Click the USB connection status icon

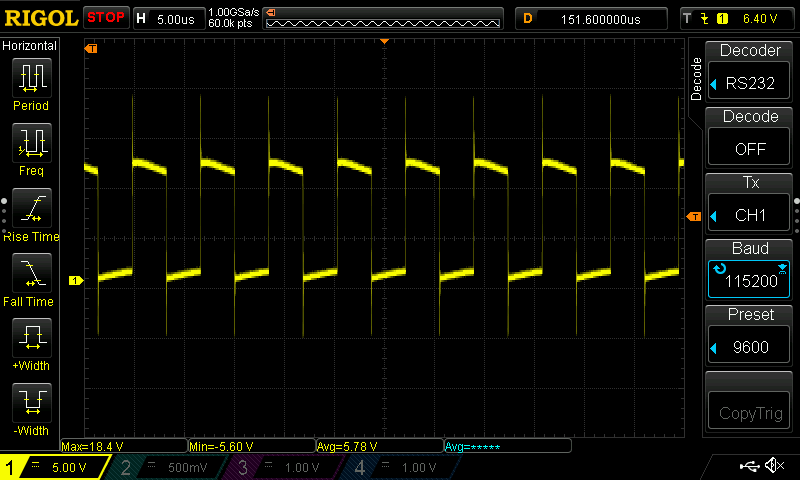pos(749,466)
